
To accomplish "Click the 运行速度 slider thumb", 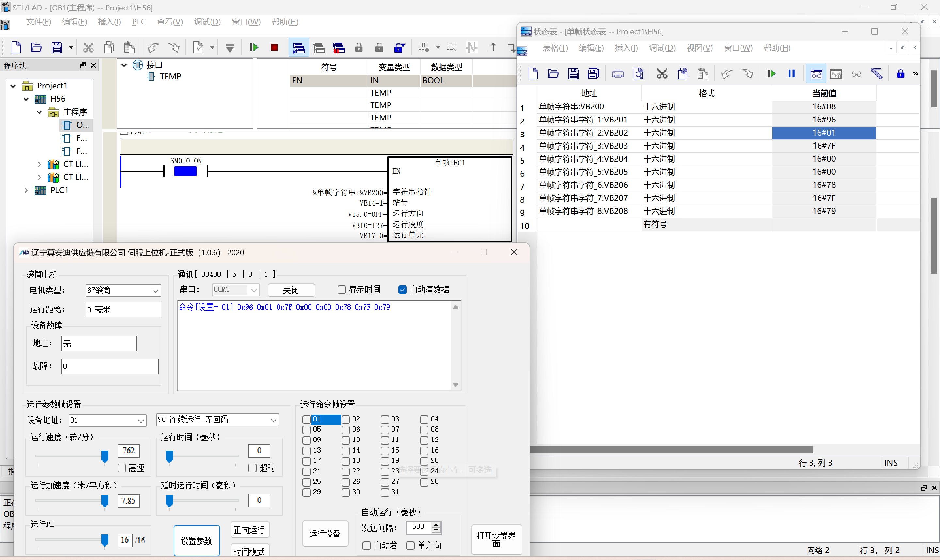I will pyautogui.click(x=105, y=456).
